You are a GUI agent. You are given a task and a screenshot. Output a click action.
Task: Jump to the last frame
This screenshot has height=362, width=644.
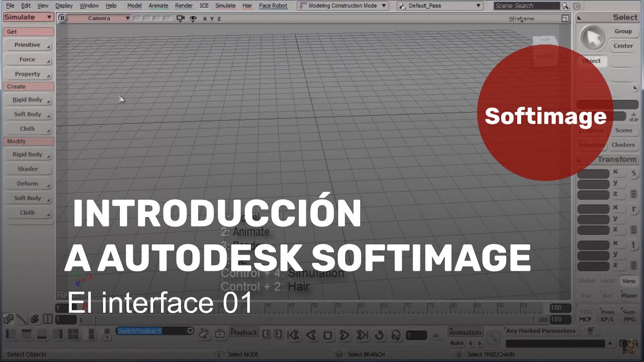362,335
